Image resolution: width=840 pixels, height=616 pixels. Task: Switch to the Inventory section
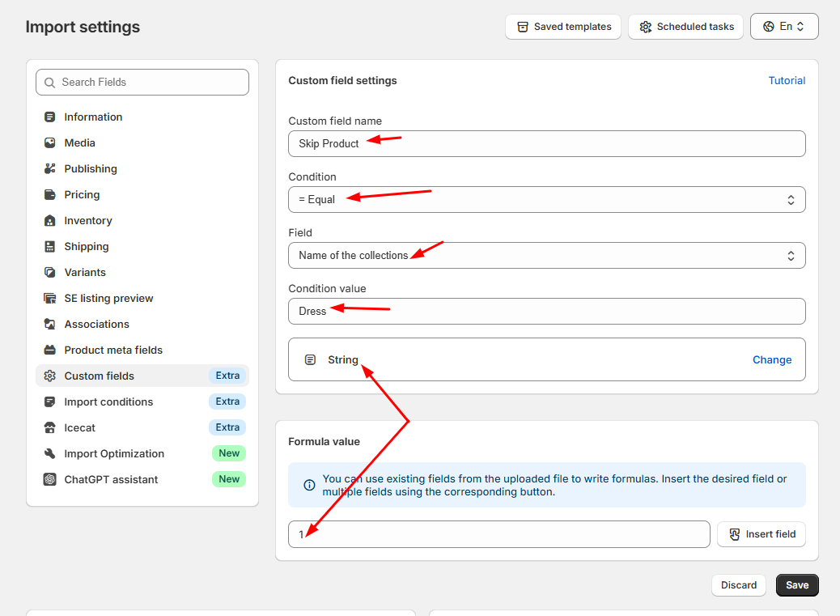pyautogui.click(x=142, y=220)
